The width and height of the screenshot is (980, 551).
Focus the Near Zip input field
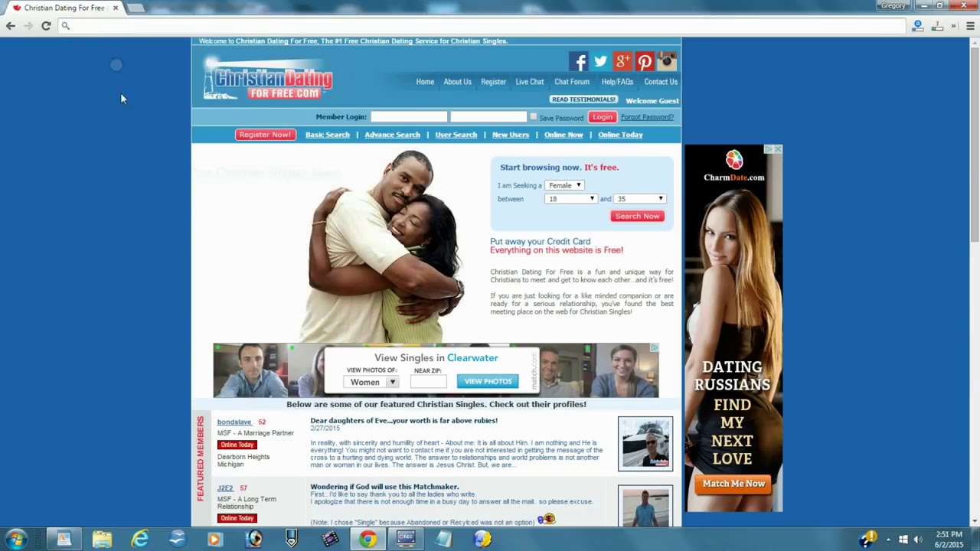click(428, 382)
